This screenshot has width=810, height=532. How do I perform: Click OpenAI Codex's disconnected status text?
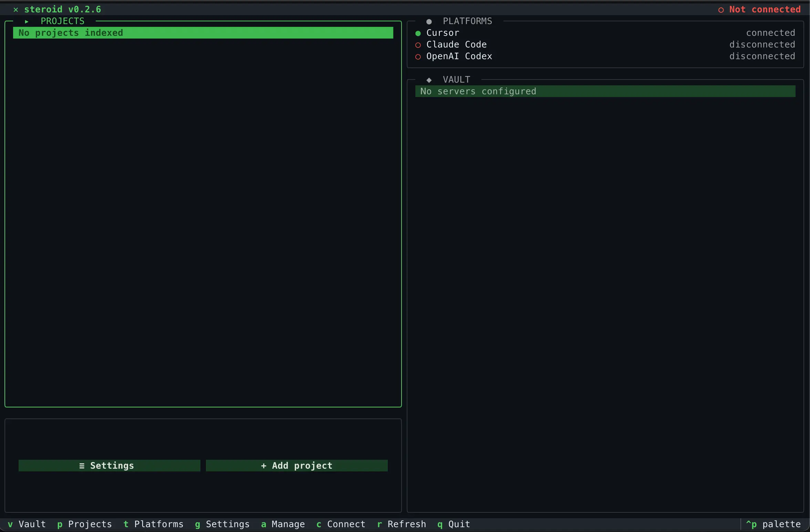pyautogui.click(x=762, y=56)
